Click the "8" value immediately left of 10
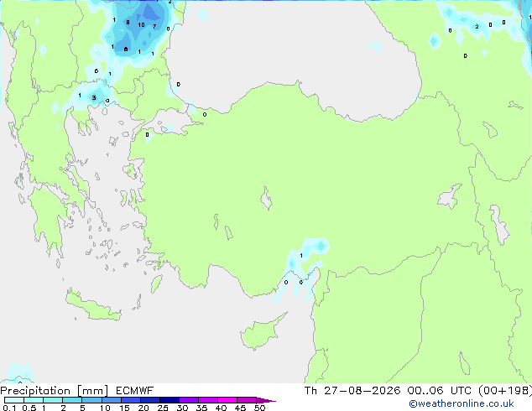 128,23
